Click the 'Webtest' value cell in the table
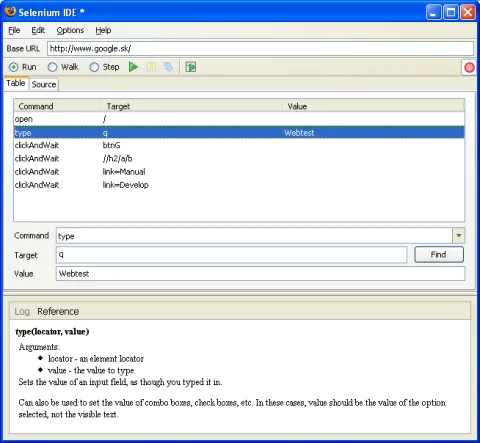The height and width of the screenshot is (443, 480). tap(299, 133)
